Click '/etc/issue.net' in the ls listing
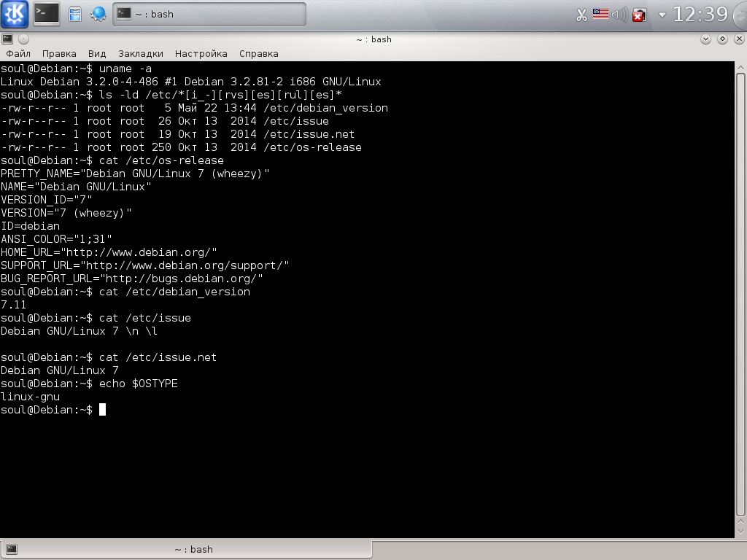Image resolution: width=747 pixels, height=560 pixels. coord(309,134)
